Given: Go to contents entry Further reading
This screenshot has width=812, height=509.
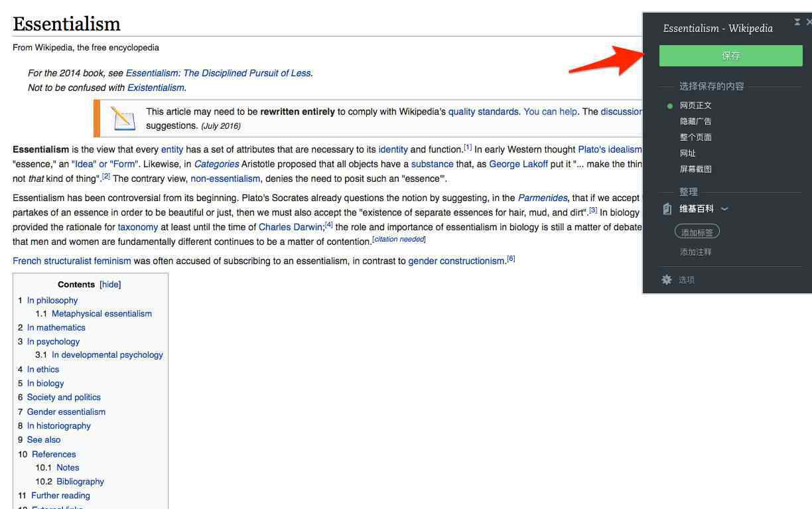Looking at the screenshot, I should [60, 496].
